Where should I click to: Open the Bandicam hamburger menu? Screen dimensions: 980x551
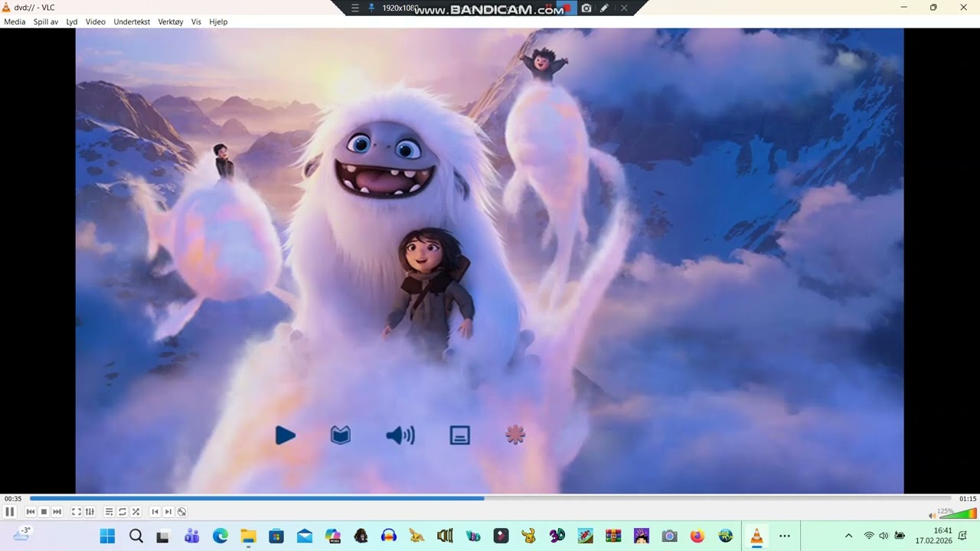tap(355, 8)
